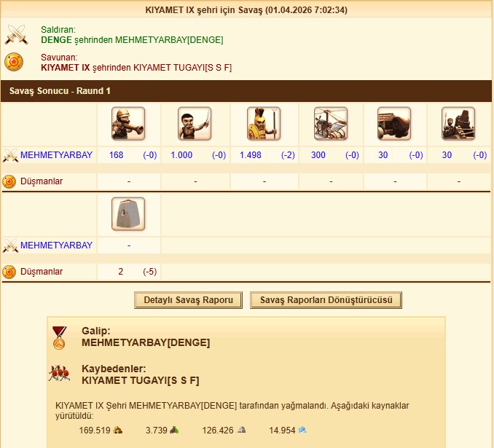The height and width of the screenshot is (448, 494).
Task: Click the looted wood amount 169.519
Action: (x=95, y=431)
